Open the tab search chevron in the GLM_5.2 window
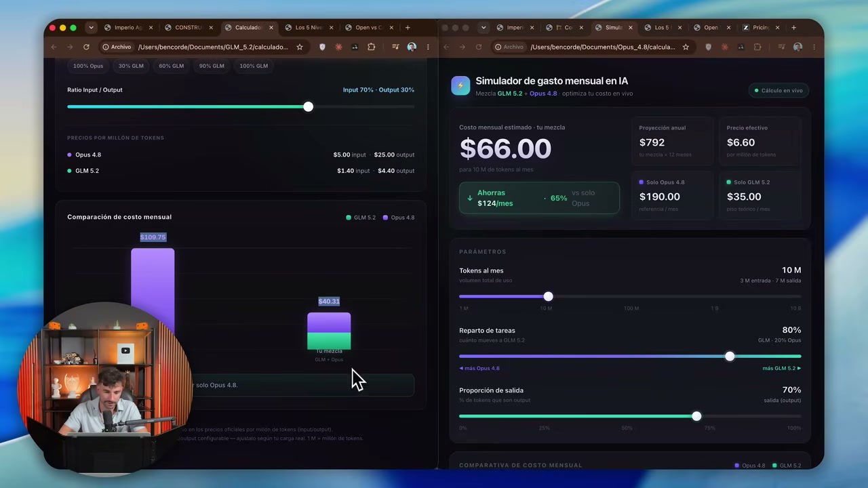This screenshot has height=488, width=868. pos(91,28)
